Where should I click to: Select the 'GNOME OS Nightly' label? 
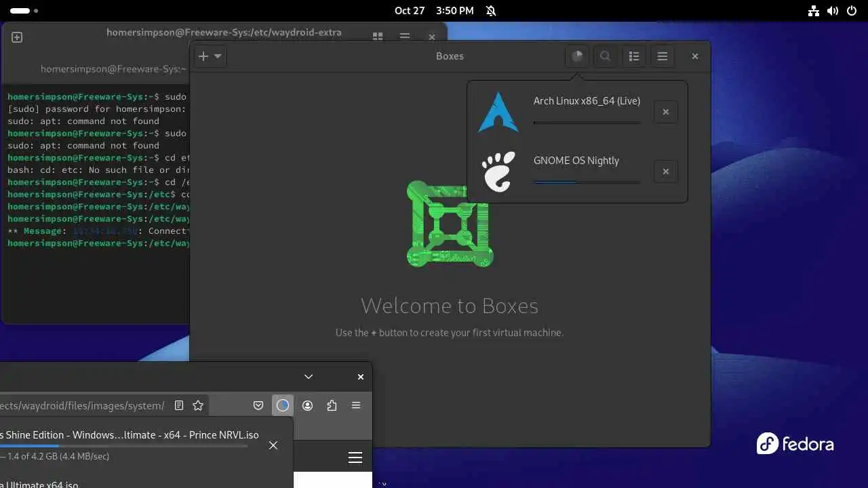point(576,161)
